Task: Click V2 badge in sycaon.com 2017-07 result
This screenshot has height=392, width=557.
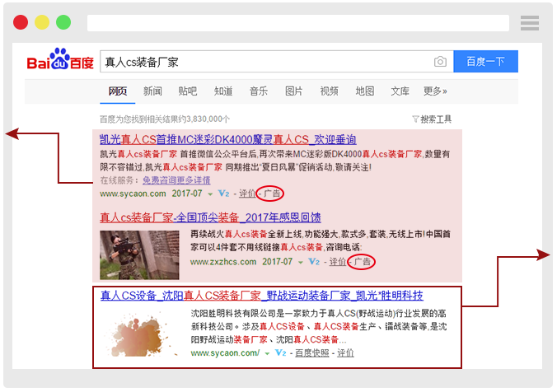Action: pos(224,194)
